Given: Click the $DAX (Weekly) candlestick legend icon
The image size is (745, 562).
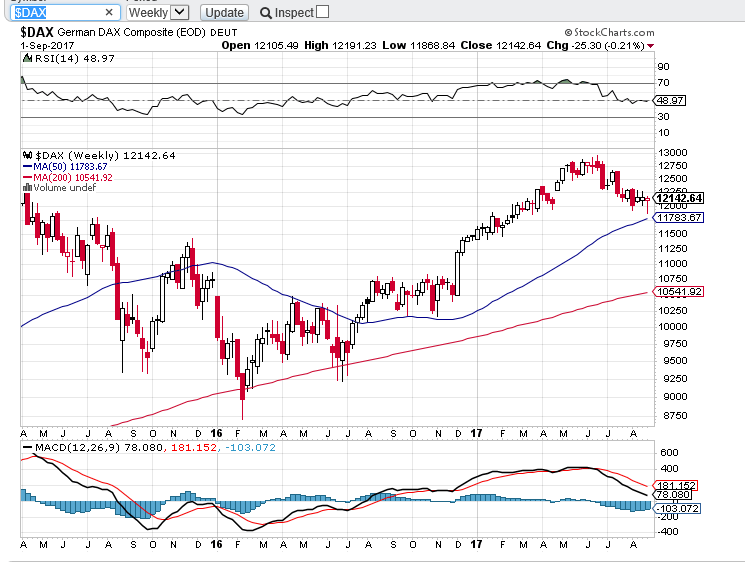Looking at the screenshot, I should (28, 155).
